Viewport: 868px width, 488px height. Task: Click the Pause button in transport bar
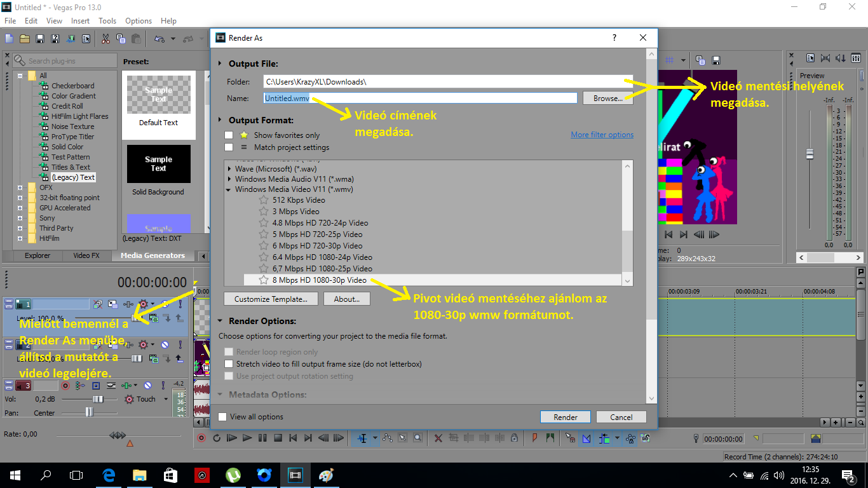coord(262,438)
